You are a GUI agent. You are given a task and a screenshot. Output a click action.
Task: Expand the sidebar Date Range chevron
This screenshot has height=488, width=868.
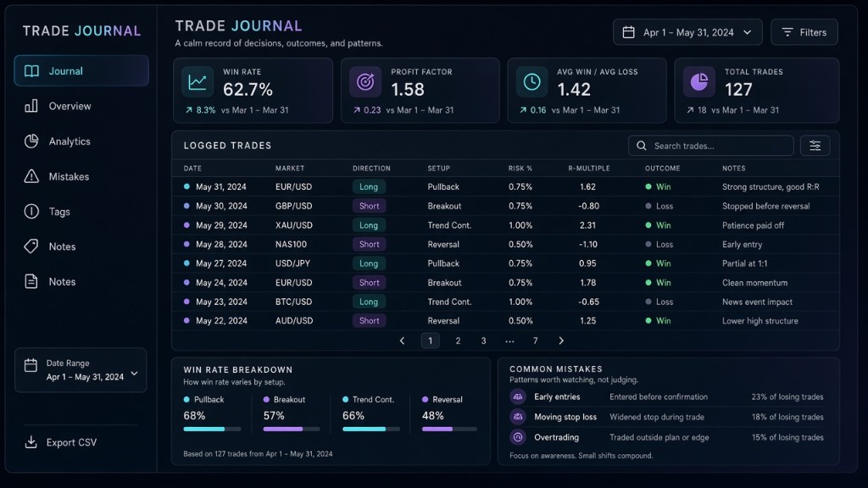coord(135,374)
